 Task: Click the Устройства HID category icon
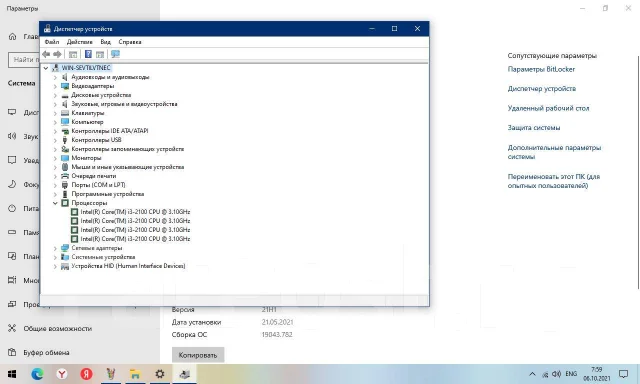click(x=64, y=266)
